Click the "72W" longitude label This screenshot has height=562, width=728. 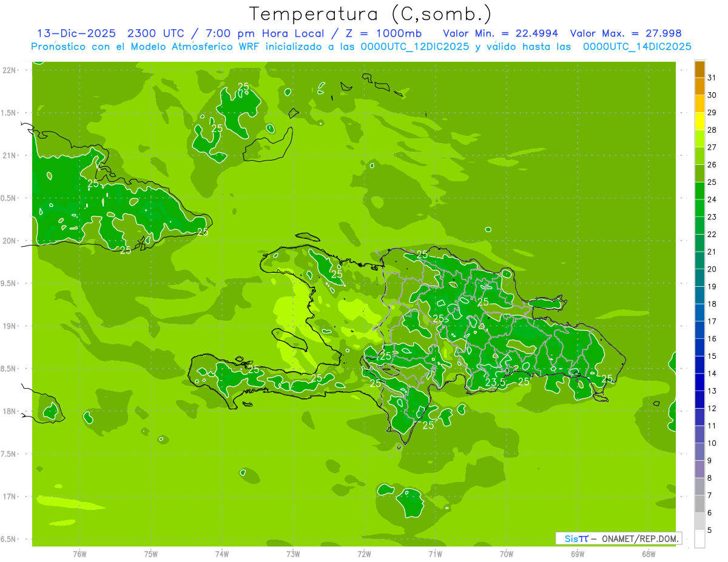pos(364,554)
